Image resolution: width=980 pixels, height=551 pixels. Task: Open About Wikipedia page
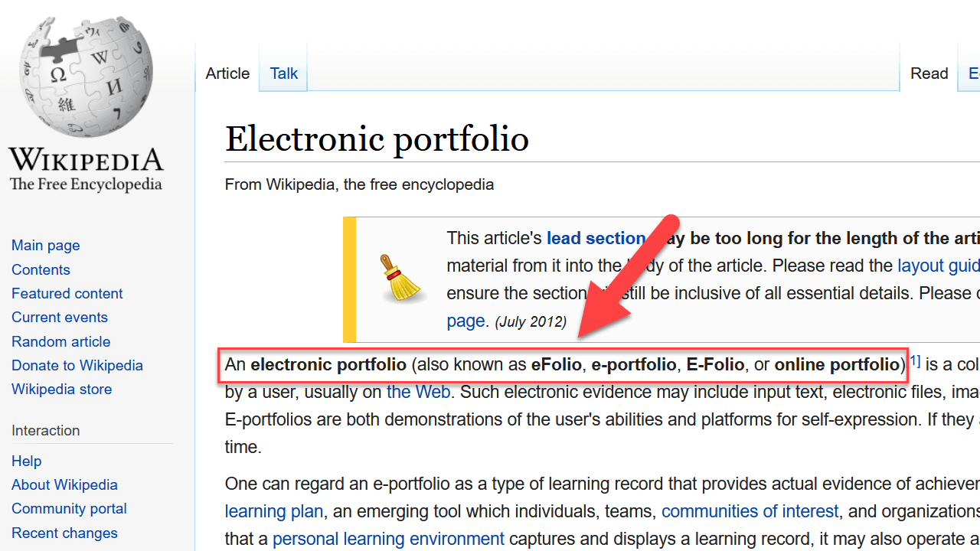coord(65,484)
